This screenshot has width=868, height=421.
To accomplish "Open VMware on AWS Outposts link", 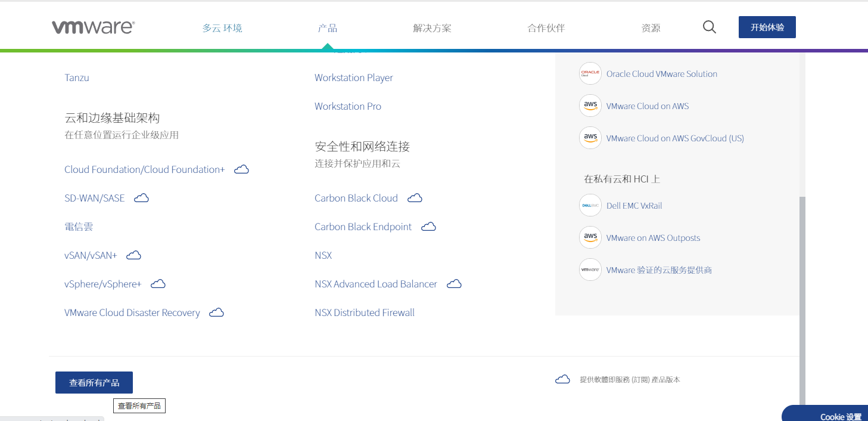I will pos(654,238).
